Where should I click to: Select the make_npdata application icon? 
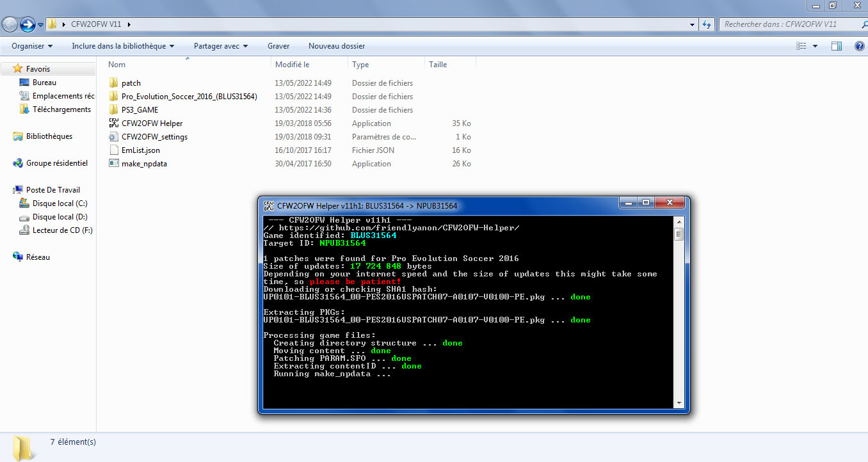click(114, 164)
